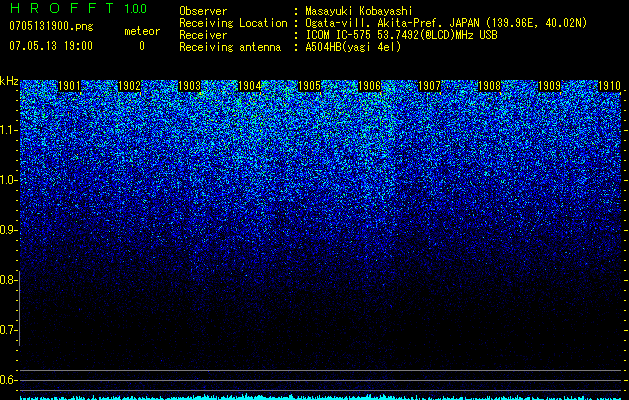Click the ICOM IC-575 receiver text

click(x=401, y=35)
